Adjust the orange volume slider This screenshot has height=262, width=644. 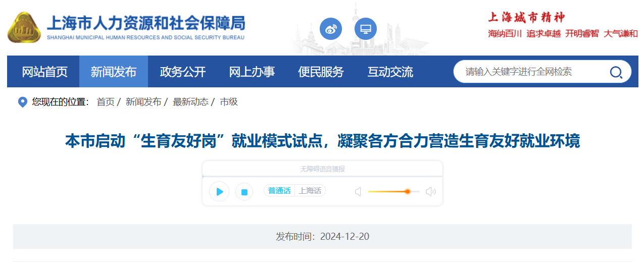point(407,191)
